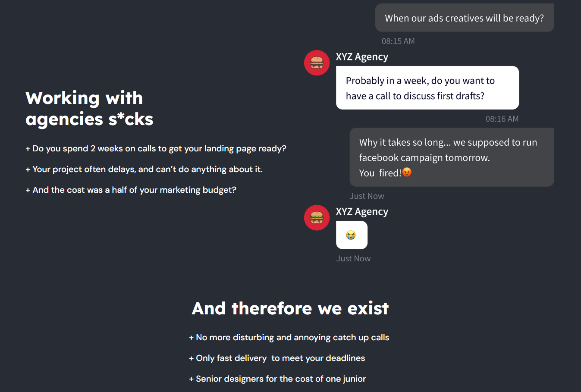The height and width of the screenshot is (392, 581).
Task: Click the second 'XYZ Agency' sender name
Action: [362, 212]
